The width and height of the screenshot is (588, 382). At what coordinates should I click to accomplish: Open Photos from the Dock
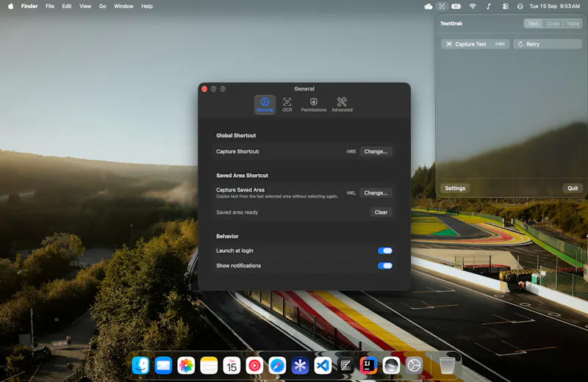click(x=187, y=366)
